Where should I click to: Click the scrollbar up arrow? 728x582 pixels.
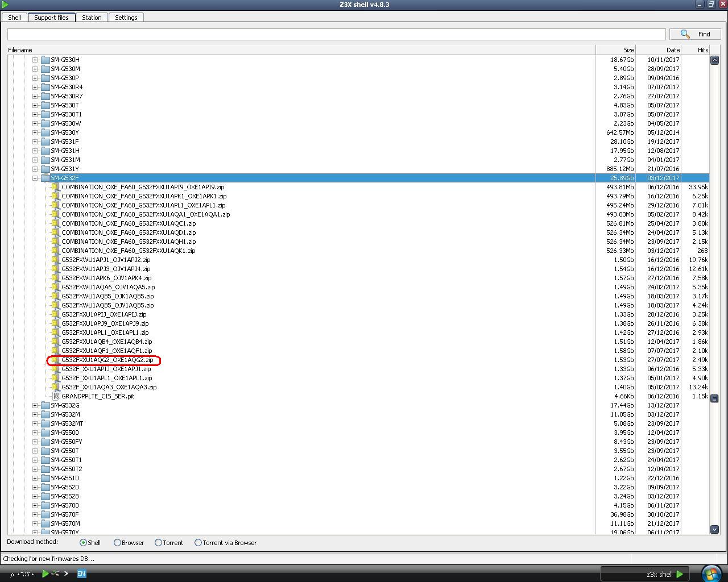(715, 60)
